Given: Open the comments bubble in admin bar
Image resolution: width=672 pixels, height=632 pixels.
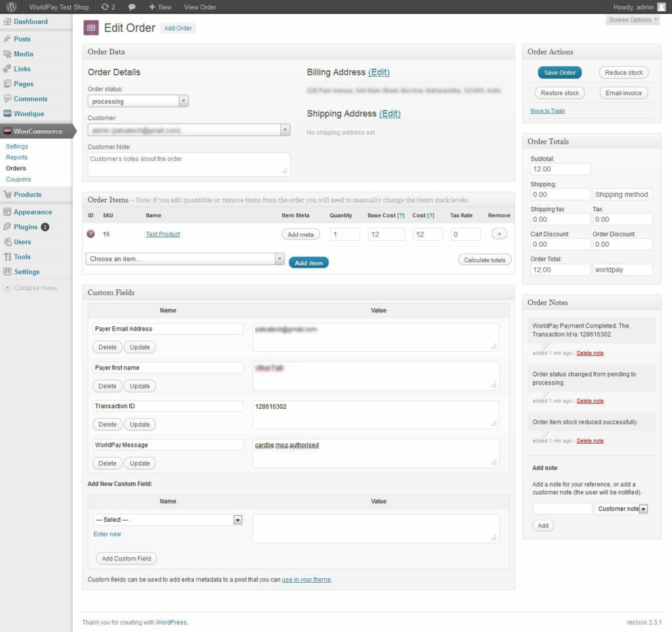Looking at the screenshot, I should pos(132,7).
